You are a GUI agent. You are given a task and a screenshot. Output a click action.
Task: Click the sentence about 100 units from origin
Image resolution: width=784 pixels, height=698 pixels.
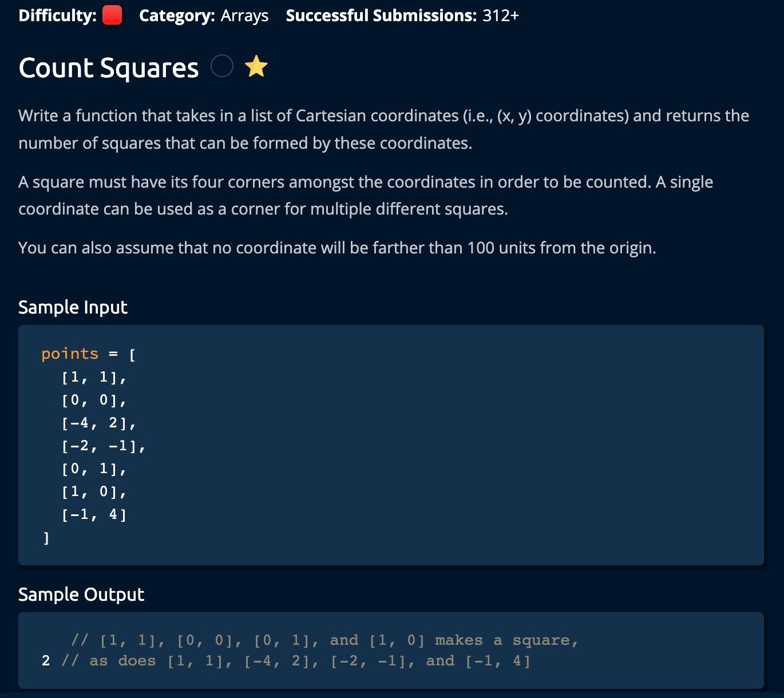pos(337,248)
